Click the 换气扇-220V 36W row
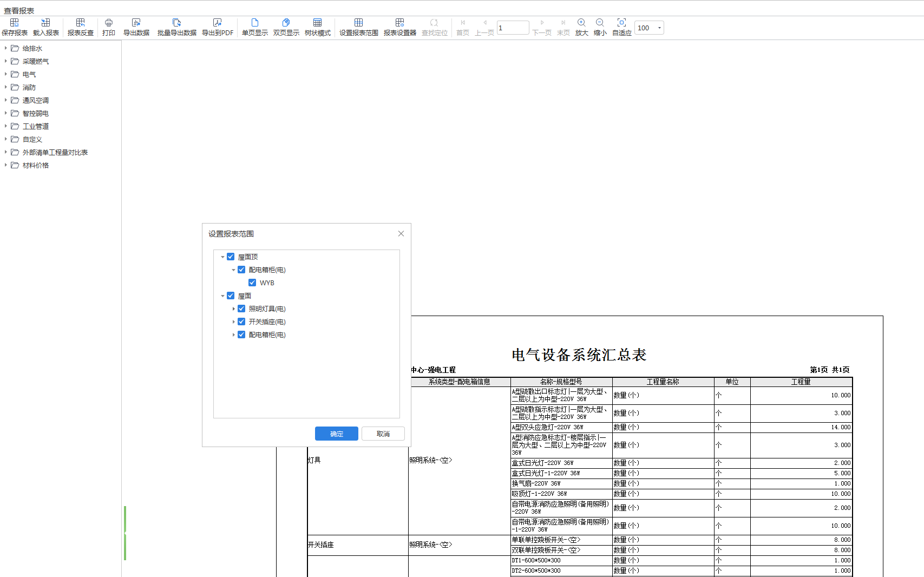The image size is (924, 577). 681,483
